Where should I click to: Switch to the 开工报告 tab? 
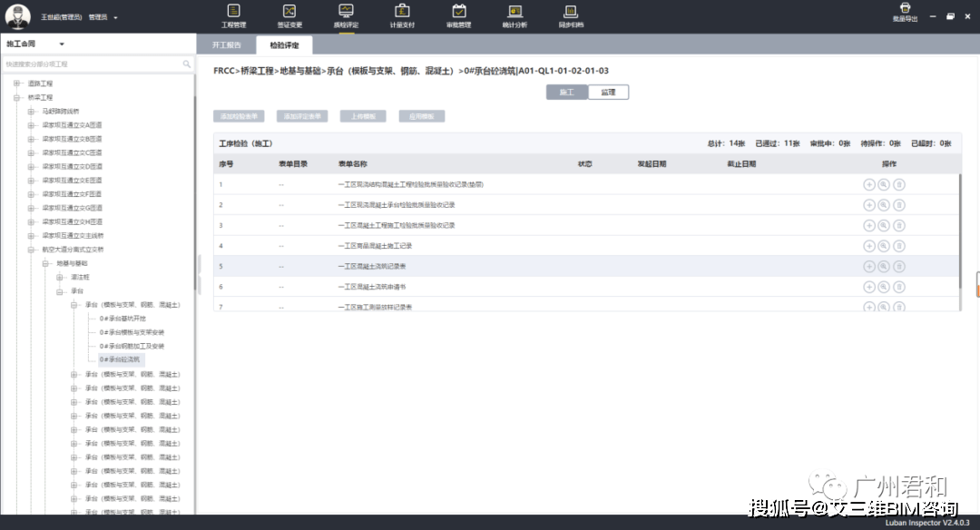[226, 45]
